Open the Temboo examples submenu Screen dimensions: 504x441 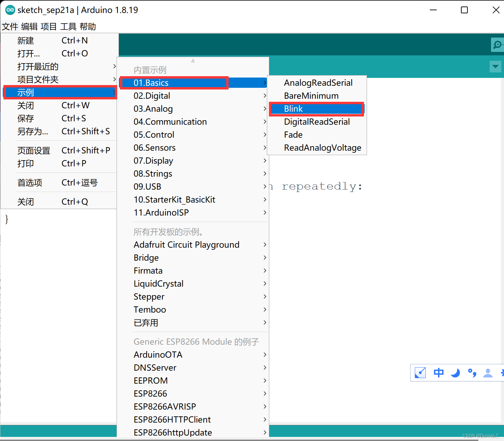[x=193, y=309]
